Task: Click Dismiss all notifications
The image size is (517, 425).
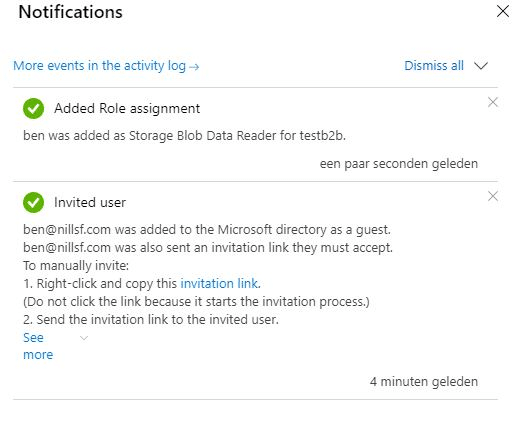Action: (434, 66)
